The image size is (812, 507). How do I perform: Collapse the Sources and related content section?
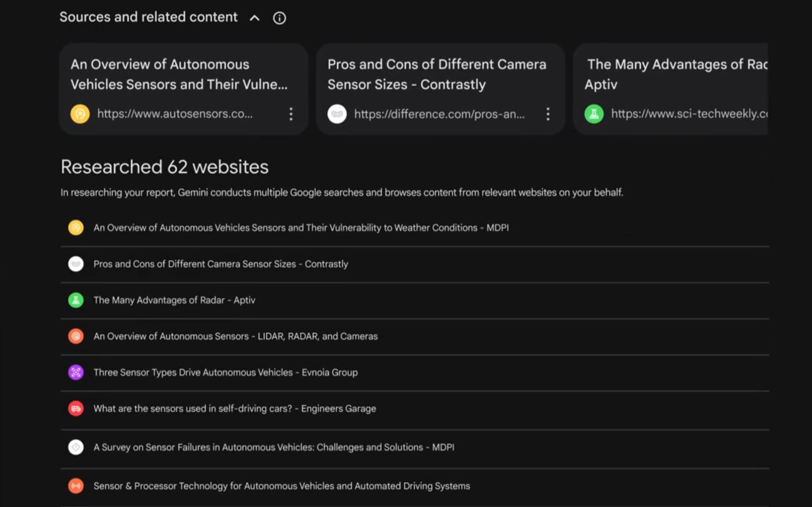[x=254, y=18]
